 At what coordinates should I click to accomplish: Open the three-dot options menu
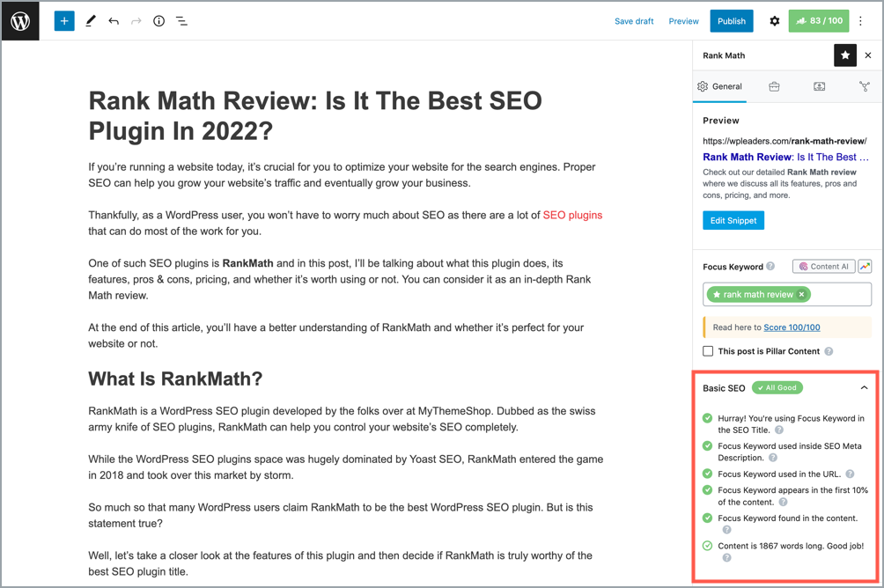(x=861, y=21)
